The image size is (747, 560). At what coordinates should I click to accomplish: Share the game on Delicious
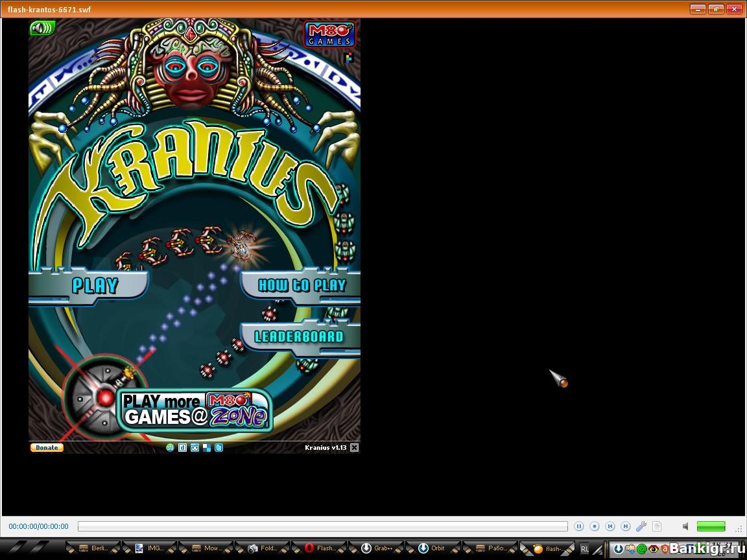[x=207, y=448]
